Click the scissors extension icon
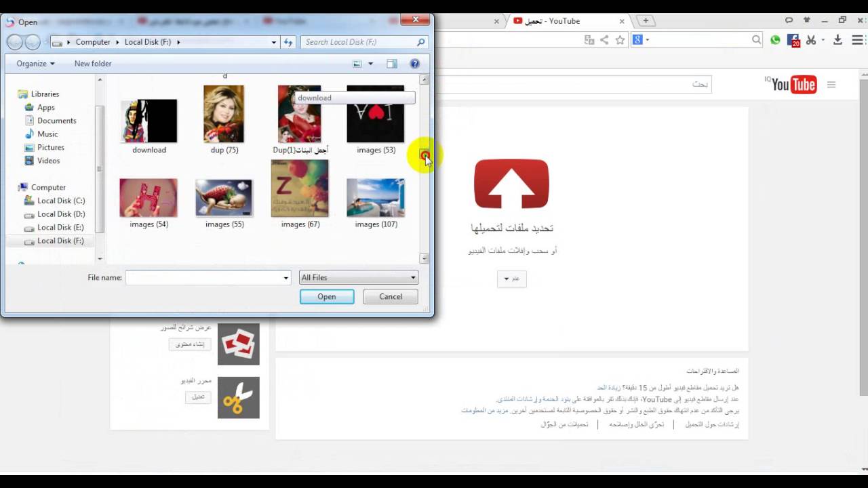Viewport: 868px width, 488px height. 811,41
